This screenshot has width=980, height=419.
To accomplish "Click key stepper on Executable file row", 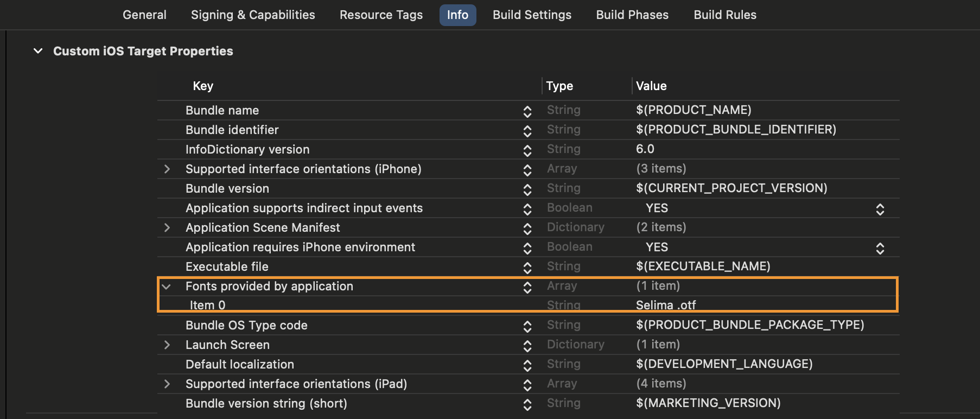I will [527, 268].
